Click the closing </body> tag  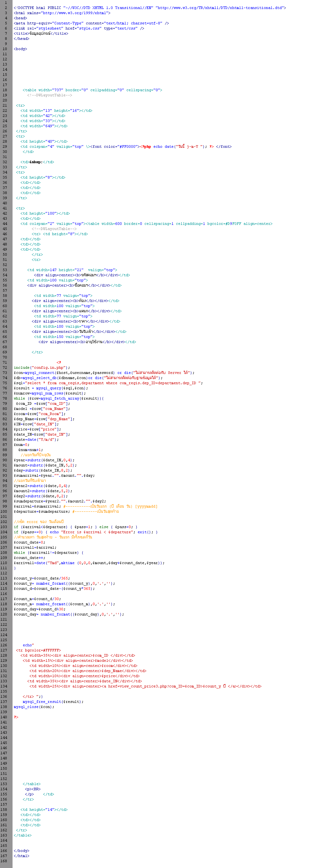click(x=22, y=850)
